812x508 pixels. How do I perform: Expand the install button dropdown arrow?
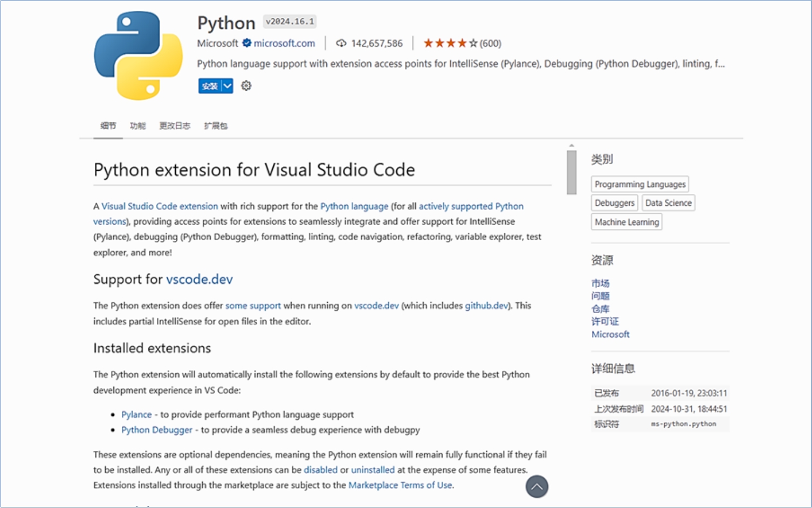tap(228, 86)
